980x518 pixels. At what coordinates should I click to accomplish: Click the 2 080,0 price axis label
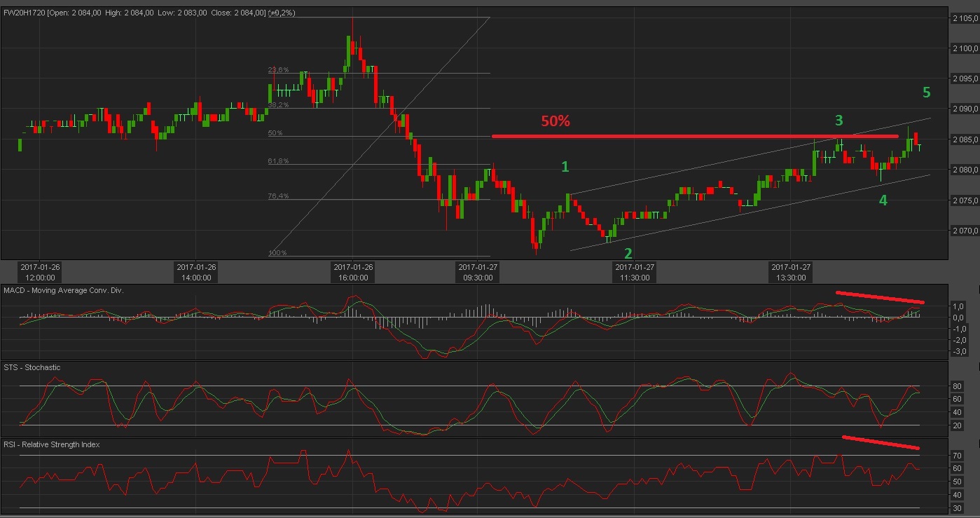point(965,170)
